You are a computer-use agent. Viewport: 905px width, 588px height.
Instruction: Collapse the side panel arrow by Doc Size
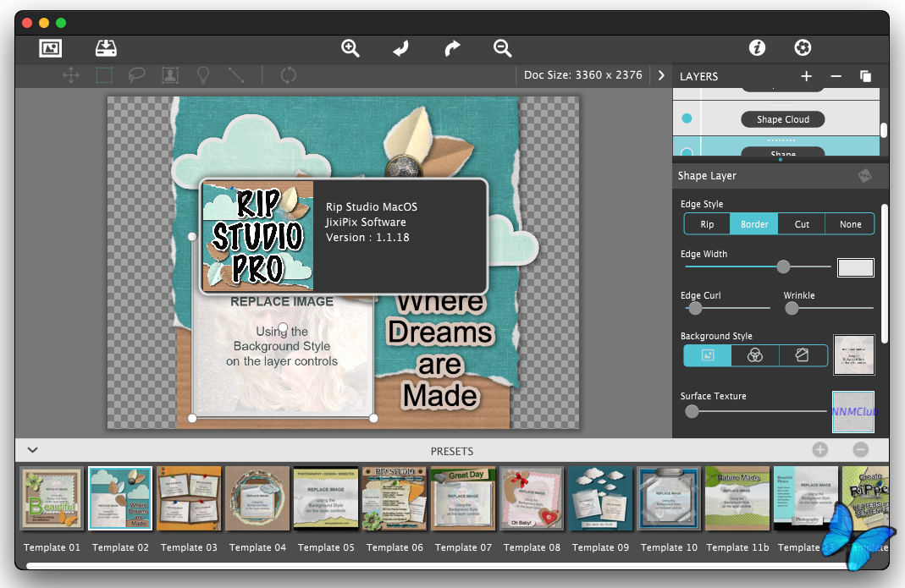click(x=661, y=75)
